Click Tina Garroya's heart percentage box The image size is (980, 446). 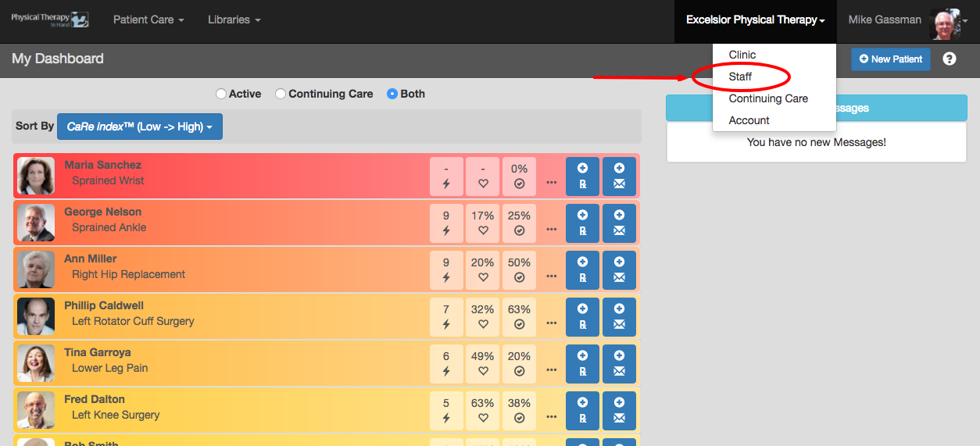coord(483,363)
